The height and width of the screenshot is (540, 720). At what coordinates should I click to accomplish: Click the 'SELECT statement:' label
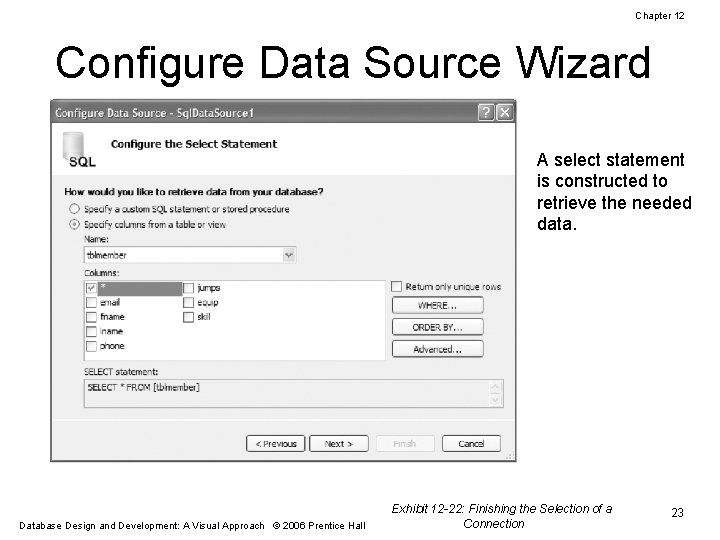tap(121, 372)
